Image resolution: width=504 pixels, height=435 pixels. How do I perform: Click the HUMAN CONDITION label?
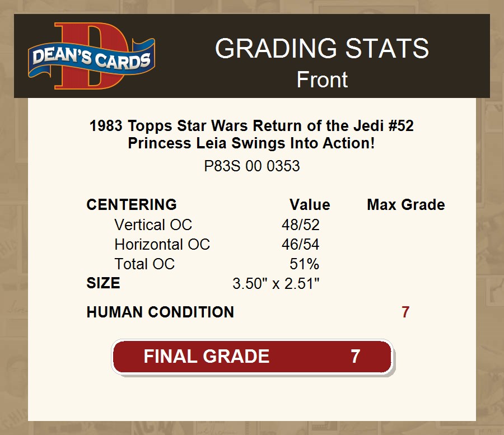point(160,312)
